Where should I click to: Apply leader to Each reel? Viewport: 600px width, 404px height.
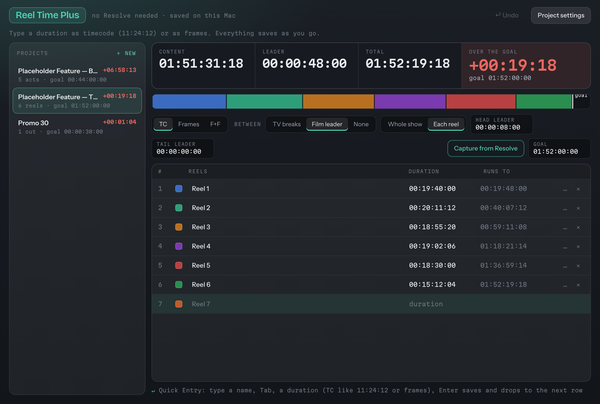pyautogui.click(x=446, y=124)
